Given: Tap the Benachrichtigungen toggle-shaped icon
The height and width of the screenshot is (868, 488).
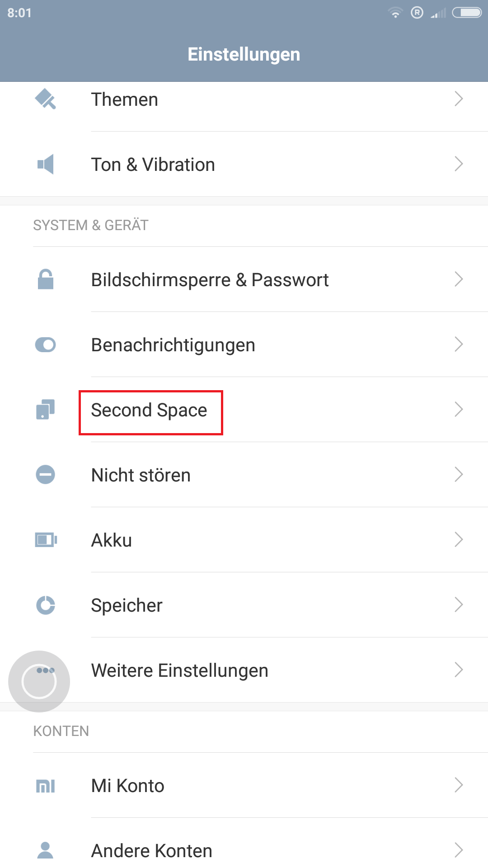Looking at the screenshot, I should pos(45,345).
